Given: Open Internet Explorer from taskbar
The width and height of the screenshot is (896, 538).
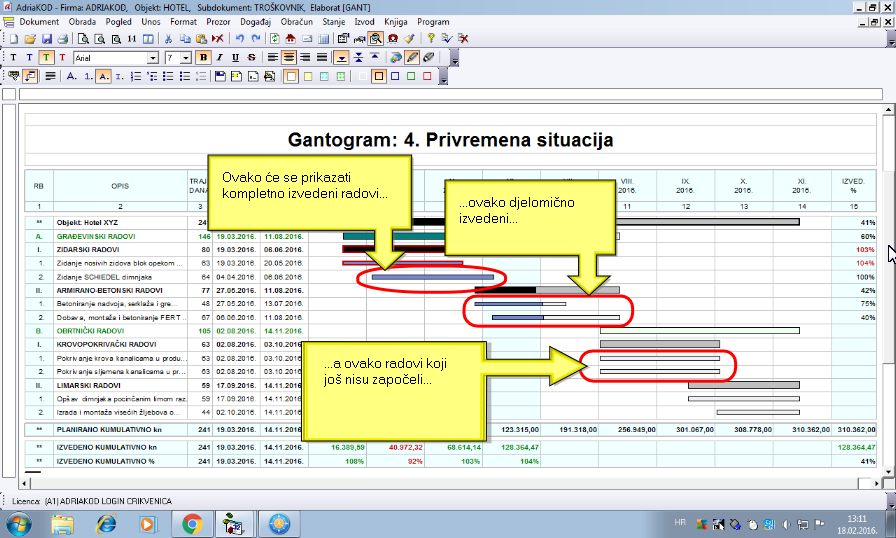Looking at the screenshot, I should tap(106, 524).
